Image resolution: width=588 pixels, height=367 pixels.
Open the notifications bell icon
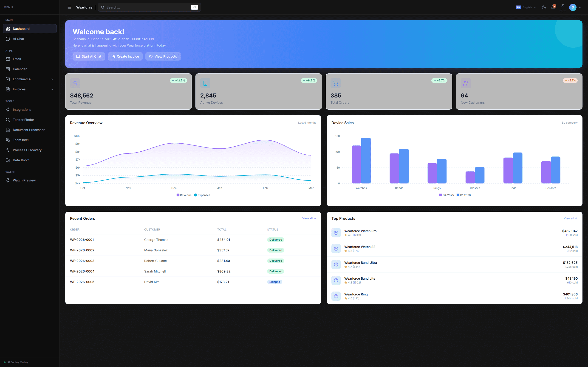pyautogui.click(x=553, y=7)
